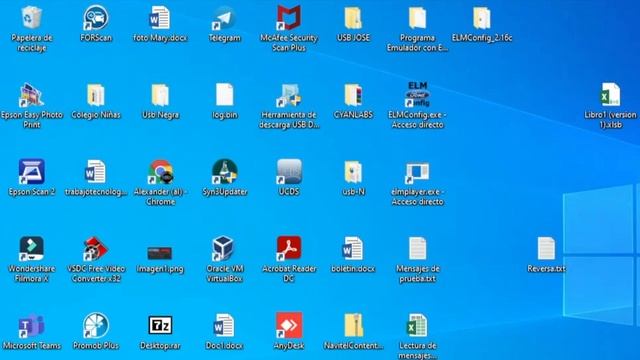Launch ELMConfig.exe - Acceso directo
The height and width of the screenshot is (360, 640).
(417, 95)
